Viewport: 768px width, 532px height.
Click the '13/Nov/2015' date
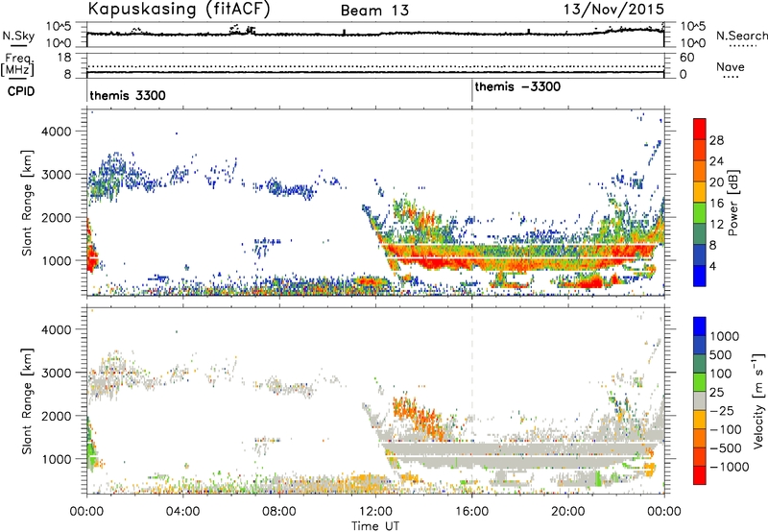tap(613, 9)
